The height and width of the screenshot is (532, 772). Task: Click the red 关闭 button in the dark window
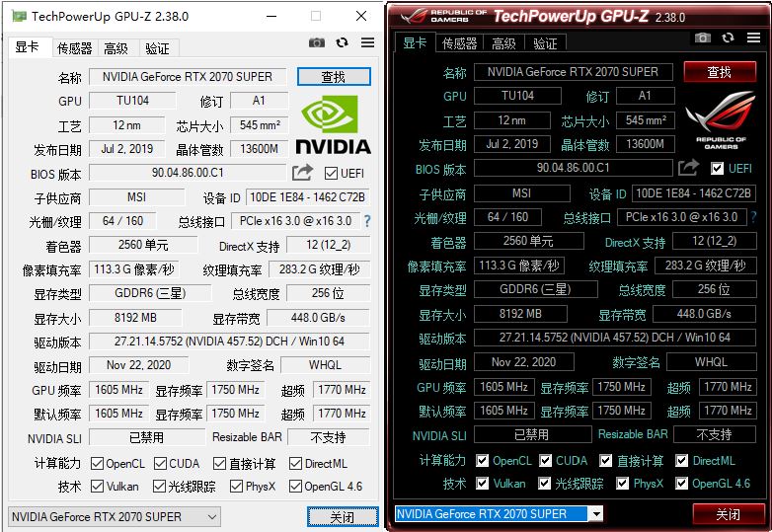tap(728, 514)
